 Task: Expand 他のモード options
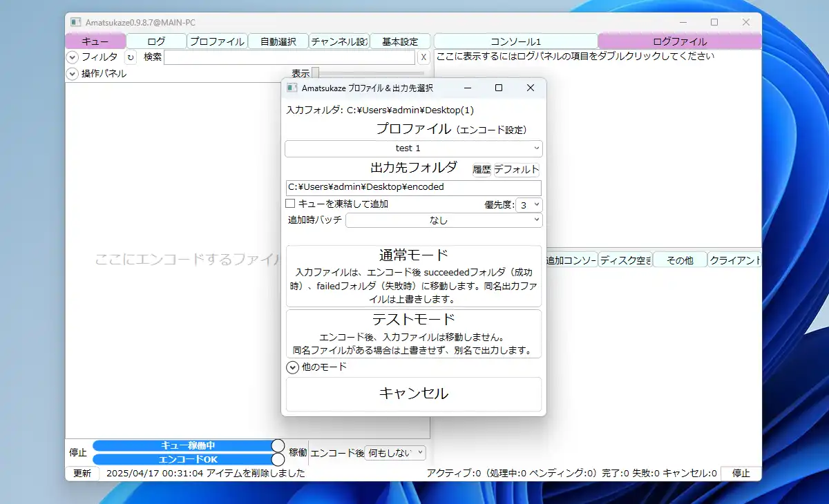click(292, 367)
